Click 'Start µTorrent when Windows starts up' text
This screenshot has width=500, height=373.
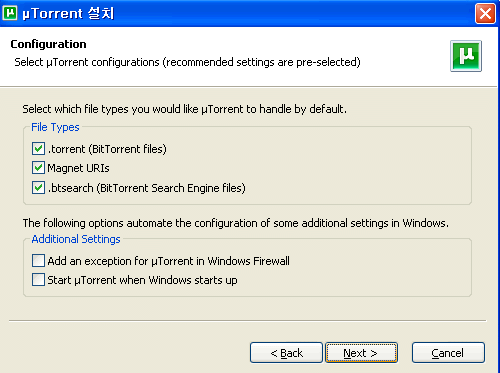pyautogui.click(x=142, y=280)
